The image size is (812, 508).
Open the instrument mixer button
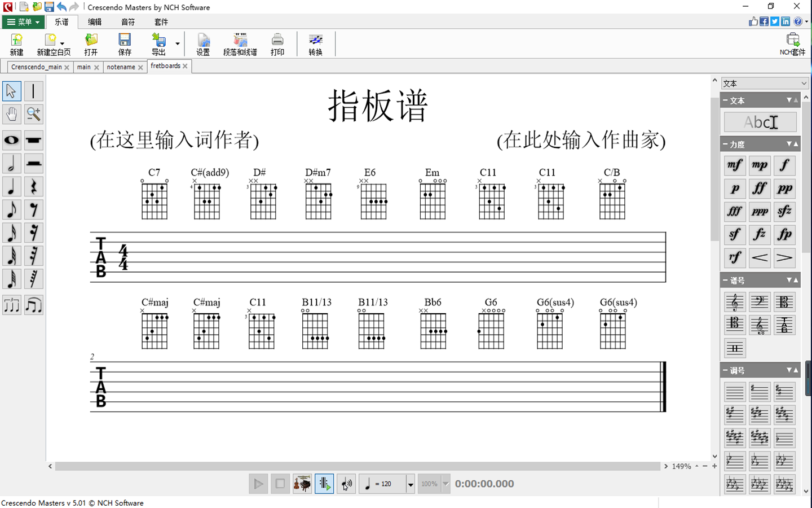(302, 484)
